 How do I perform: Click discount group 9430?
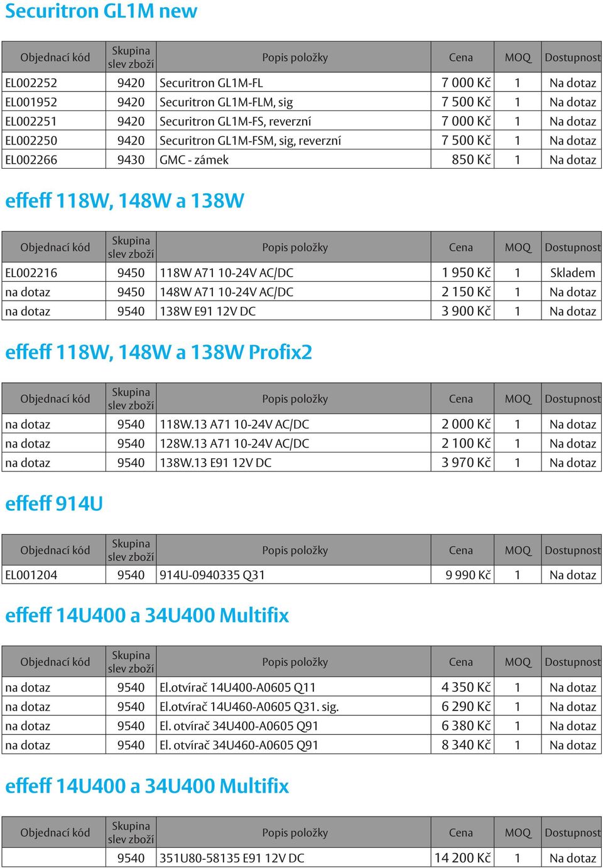(x=131, y=160)
